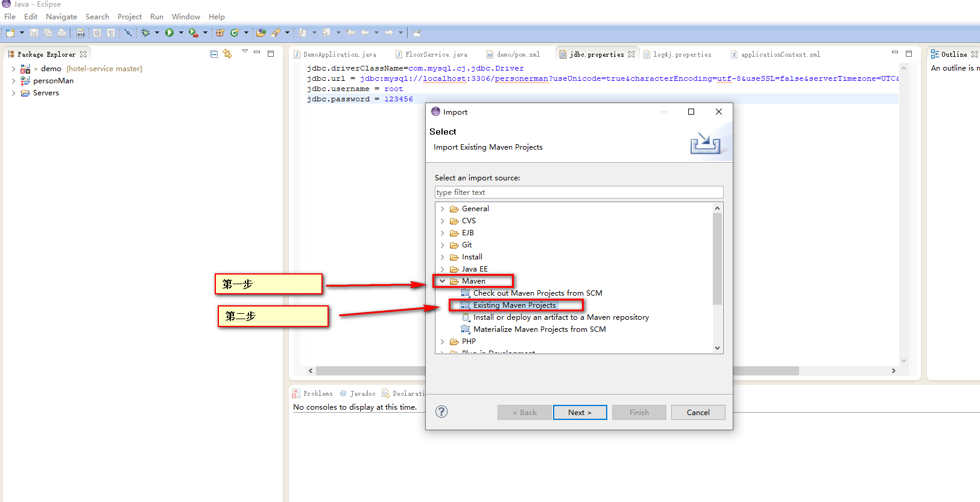Open the File menu
This screenshot has width=980, height=502.
point(10,17)
